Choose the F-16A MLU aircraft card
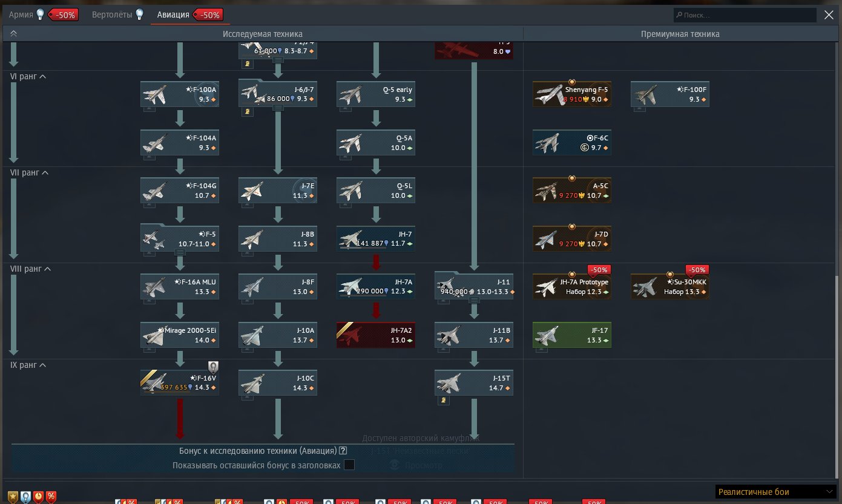Screen dimensions: 842x504 [x=180, y=286]
